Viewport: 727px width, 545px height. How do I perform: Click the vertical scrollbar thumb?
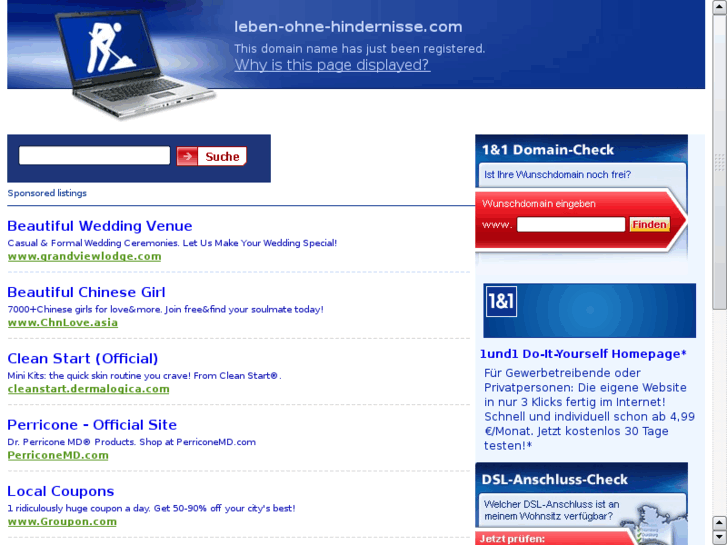coord(720,161)
